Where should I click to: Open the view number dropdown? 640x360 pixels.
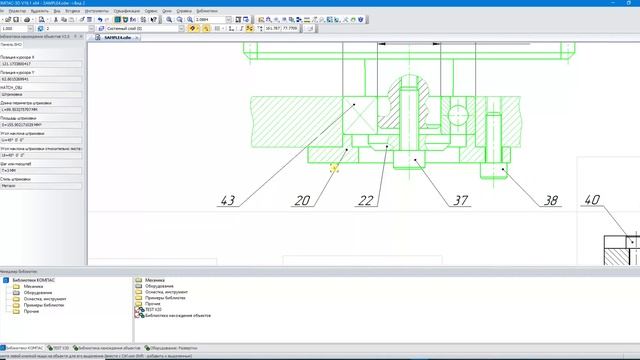[x=91, y=29]
